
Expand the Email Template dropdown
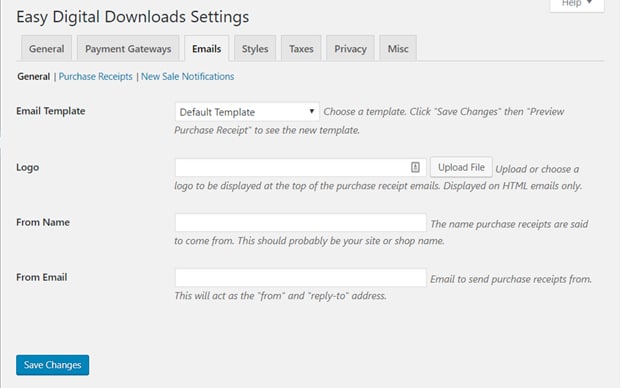[x=247, y=112]
